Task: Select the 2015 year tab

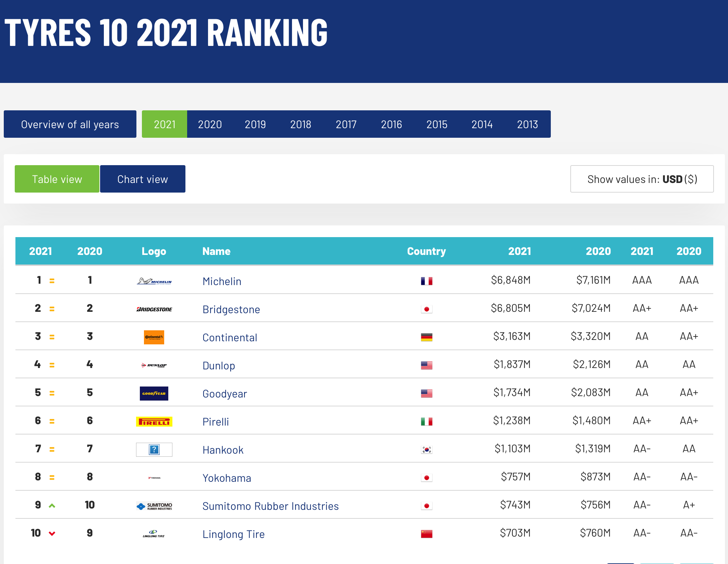Action: [x=437, y=124]
